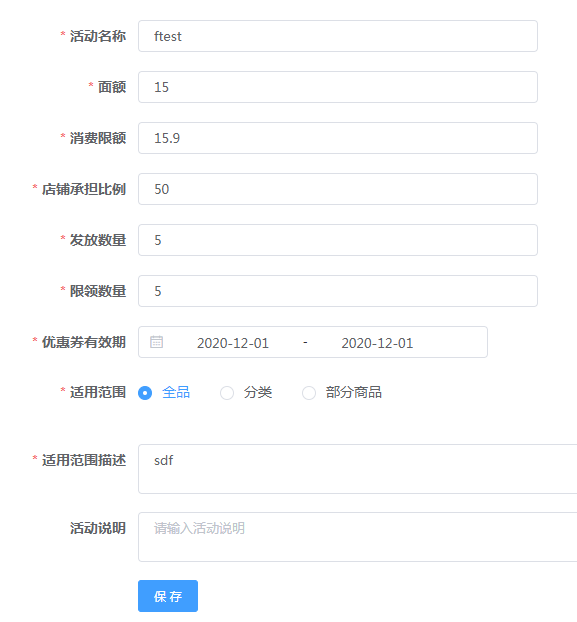Click the 限领数量 input field
Screen dimensions: 577x622
coord(338,291)
